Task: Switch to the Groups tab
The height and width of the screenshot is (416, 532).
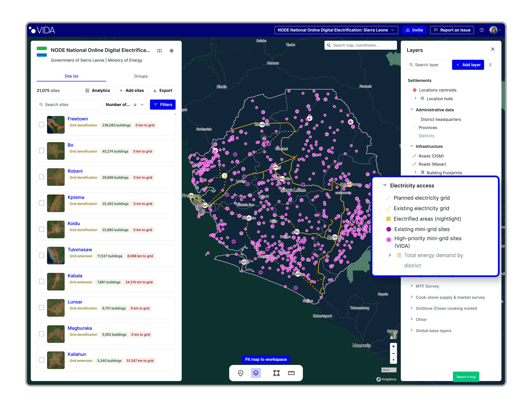Action: [x=140, y=76]
